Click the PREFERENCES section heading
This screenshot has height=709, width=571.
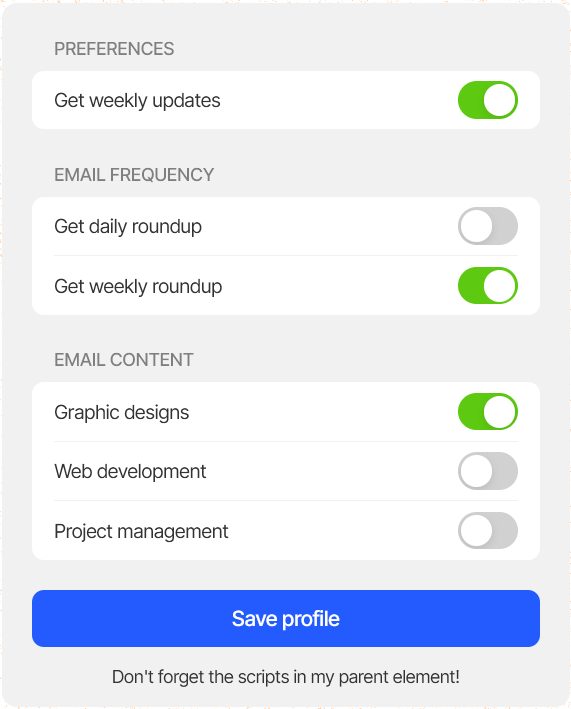point(114,49)
